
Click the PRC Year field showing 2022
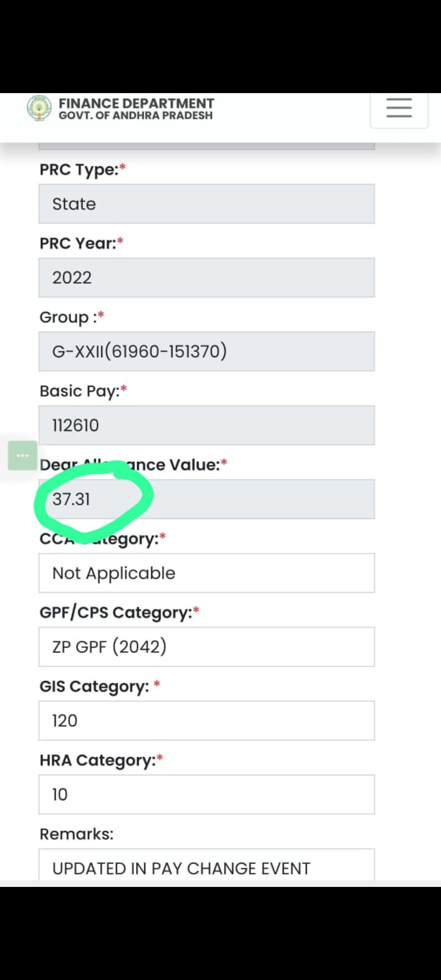click(x=207, y=278)
